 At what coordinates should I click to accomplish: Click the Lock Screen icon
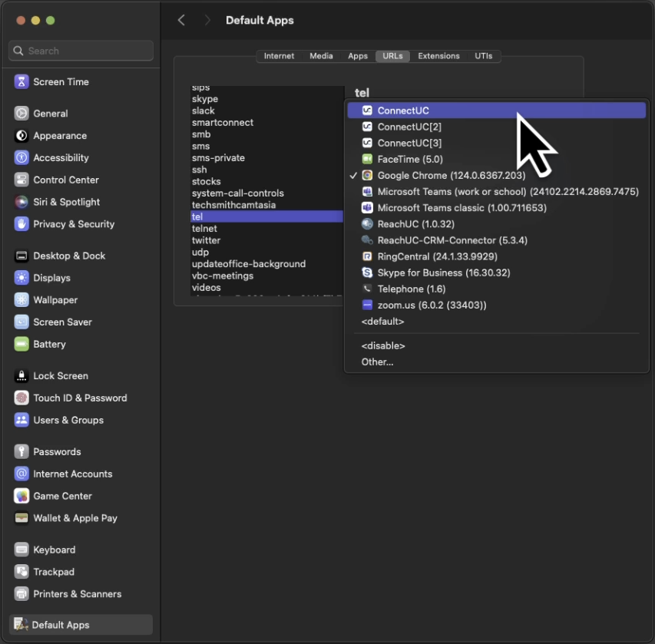point(22,376)
